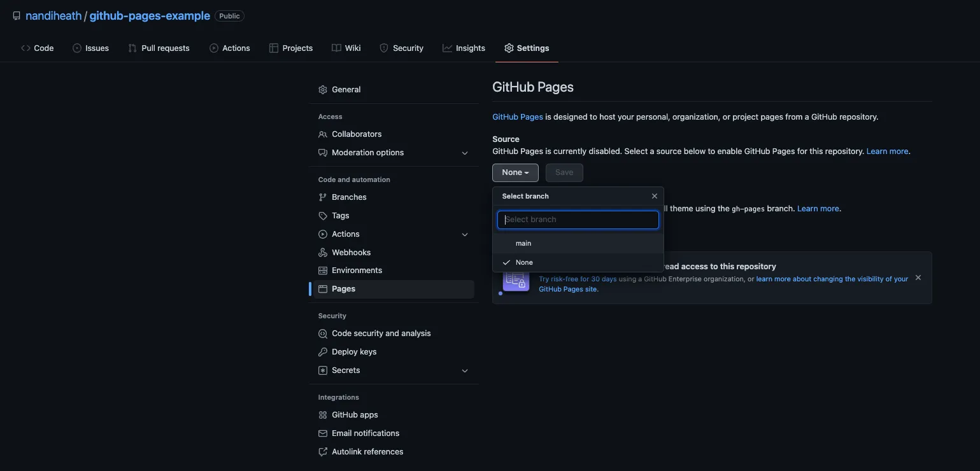Screen dimensions: 980x471
Task: Switch to the Insights tab
Action: [x=470, y=47]
